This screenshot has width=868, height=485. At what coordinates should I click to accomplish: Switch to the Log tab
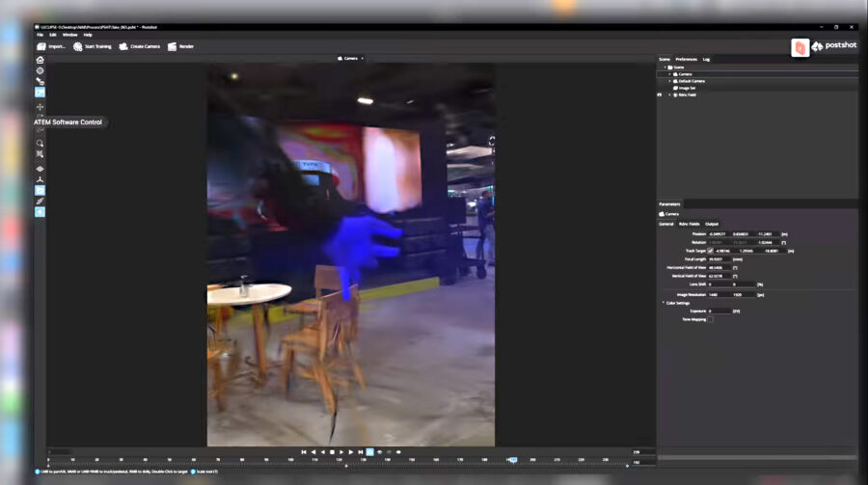(706, 59)
